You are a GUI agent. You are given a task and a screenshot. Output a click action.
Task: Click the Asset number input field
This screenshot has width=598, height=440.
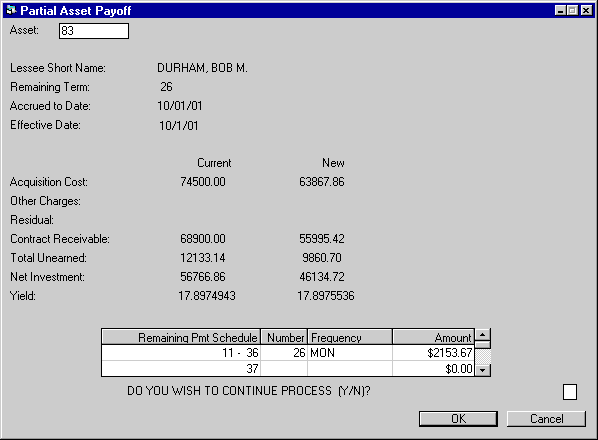[x=94, y=31]
